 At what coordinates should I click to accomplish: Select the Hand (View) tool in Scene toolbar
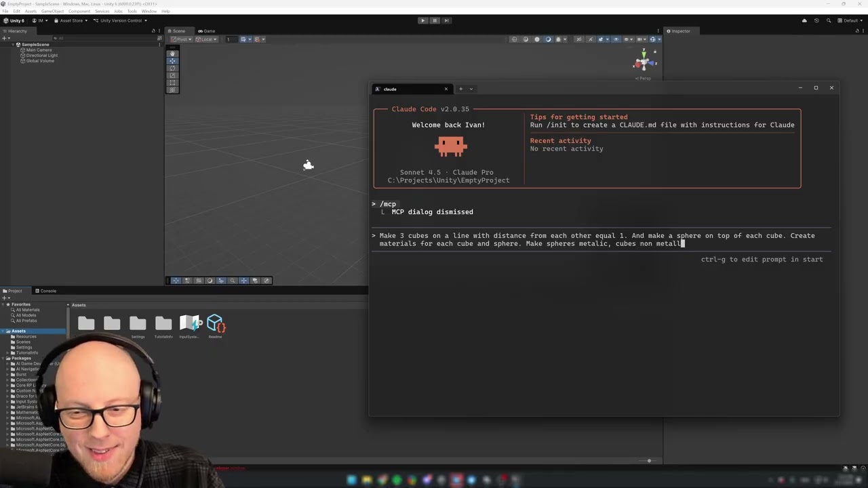coord(172,54)
